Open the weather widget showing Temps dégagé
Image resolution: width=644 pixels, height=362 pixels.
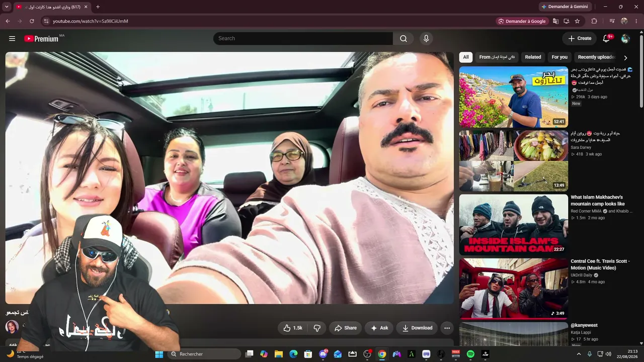24,354
